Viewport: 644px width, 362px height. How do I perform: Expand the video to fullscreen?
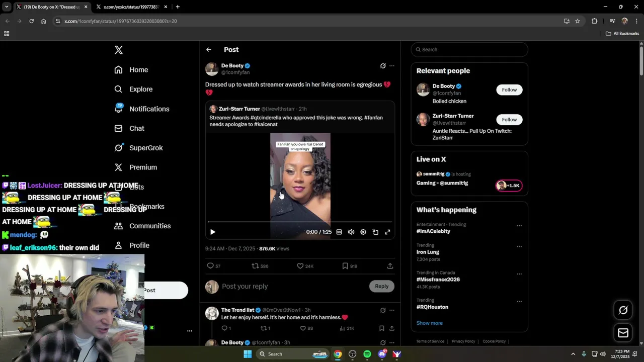[x=387, y=232]
